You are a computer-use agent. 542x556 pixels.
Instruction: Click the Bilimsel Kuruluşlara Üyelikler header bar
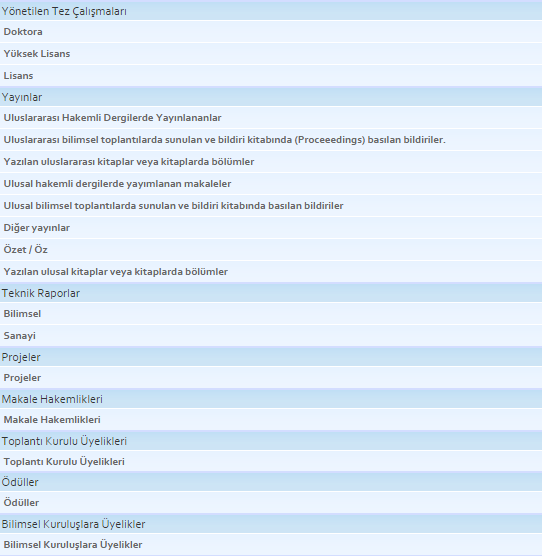[271, 524]
